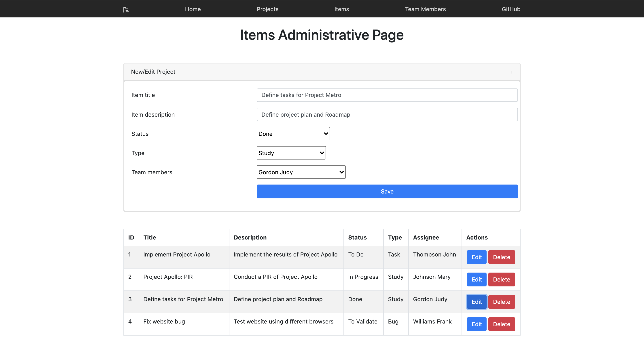
Task: Delete Define tasks for Project Metro row
Action: click(501, 302)
